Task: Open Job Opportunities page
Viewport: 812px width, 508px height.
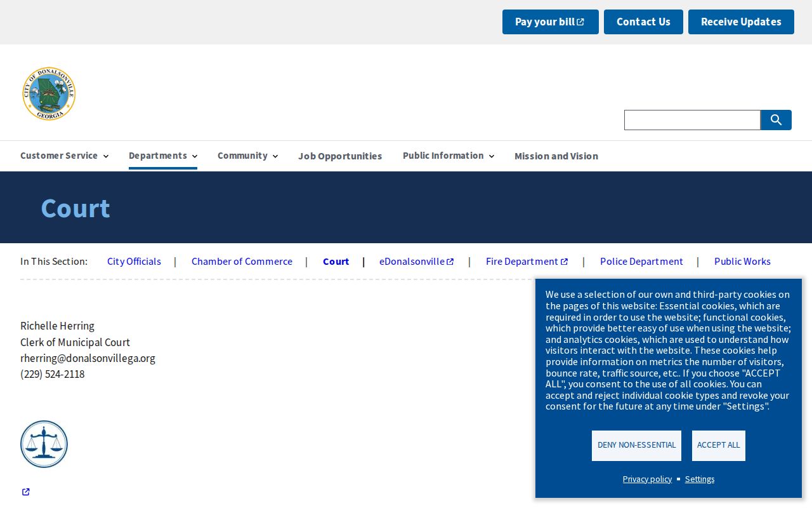Action: tap(340, 156)
